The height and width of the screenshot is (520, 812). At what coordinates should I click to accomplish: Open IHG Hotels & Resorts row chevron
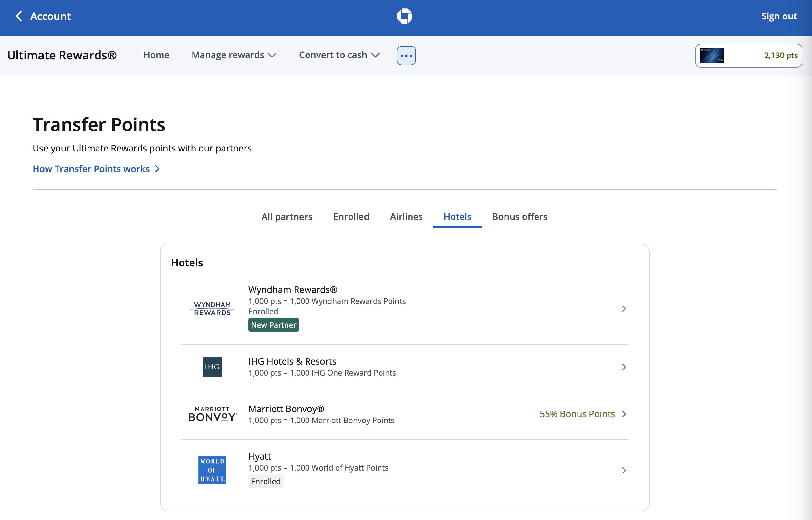point(624,367)
